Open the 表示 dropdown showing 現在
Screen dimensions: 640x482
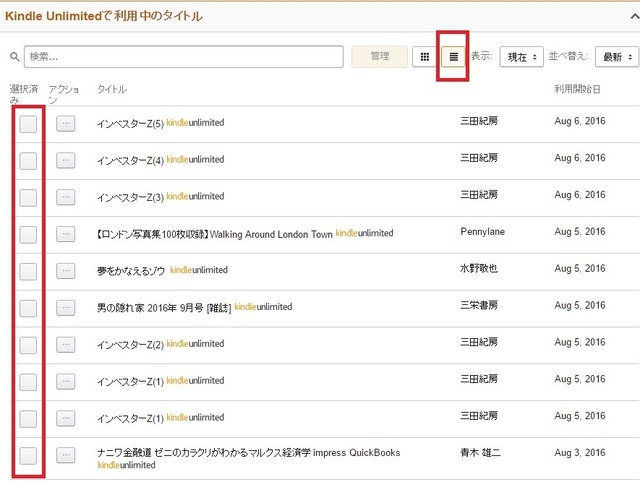pyautogui.click(x=521, y=57)
